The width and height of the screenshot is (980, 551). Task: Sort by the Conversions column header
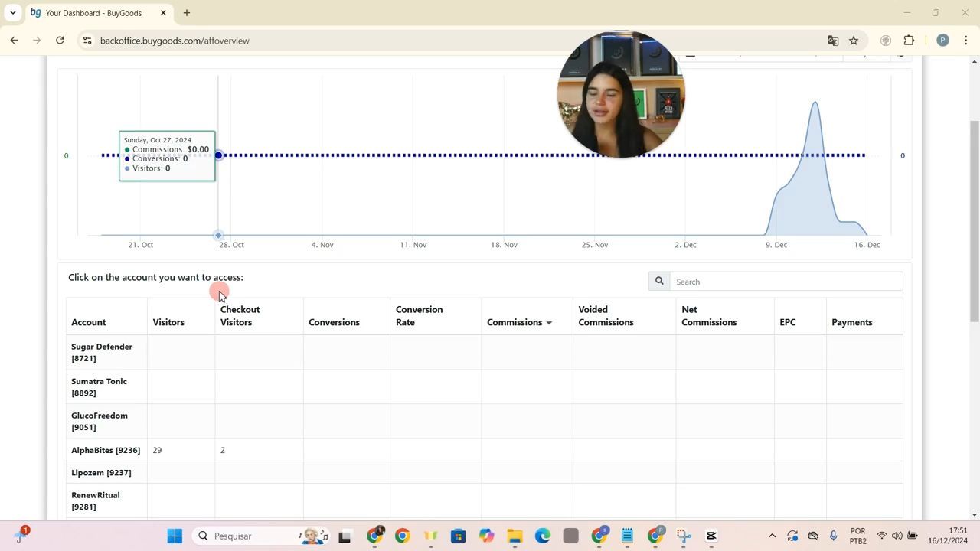click(334, 322)
